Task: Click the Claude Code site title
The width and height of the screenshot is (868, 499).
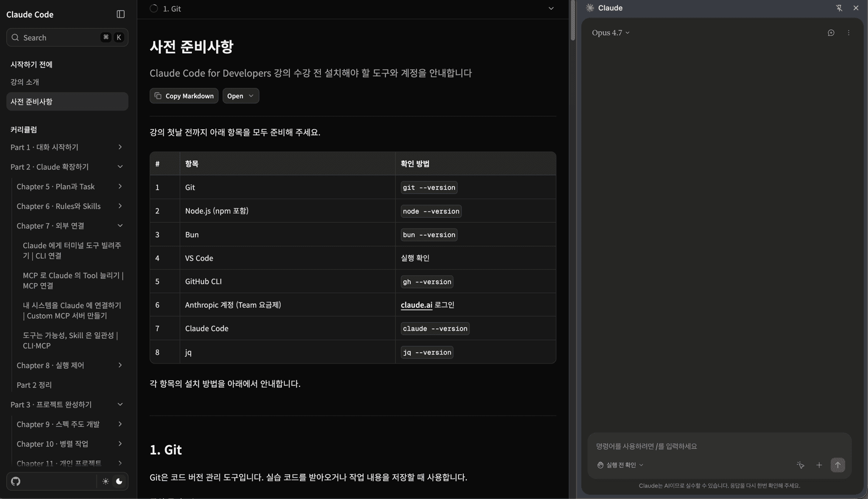Action: pos(30,14)
